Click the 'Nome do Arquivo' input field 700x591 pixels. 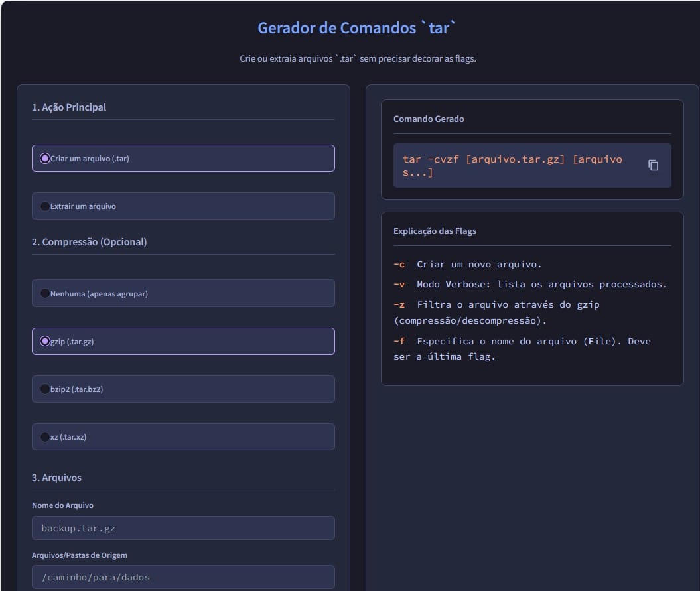[x=183, y=528]
